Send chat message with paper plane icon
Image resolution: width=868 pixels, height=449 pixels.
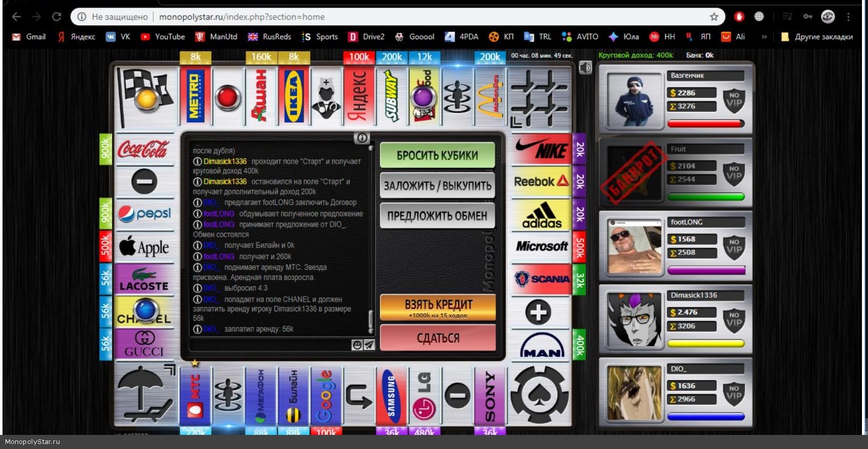[x=369, y=345]
